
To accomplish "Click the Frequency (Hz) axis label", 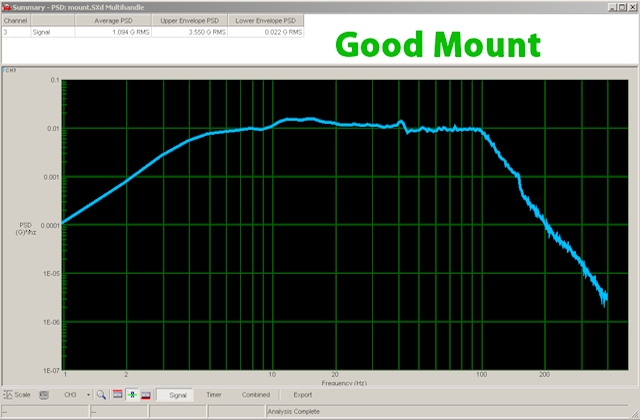I will click(x=344, y=383).
